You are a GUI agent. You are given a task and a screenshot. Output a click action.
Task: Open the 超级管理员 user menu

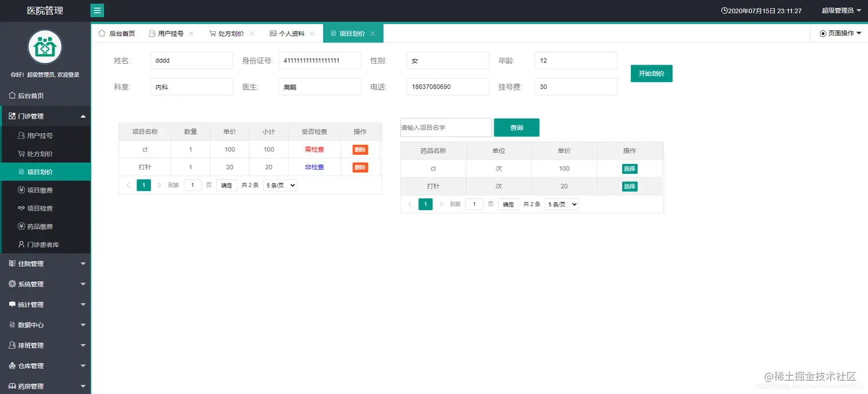(x=841, y=10)
